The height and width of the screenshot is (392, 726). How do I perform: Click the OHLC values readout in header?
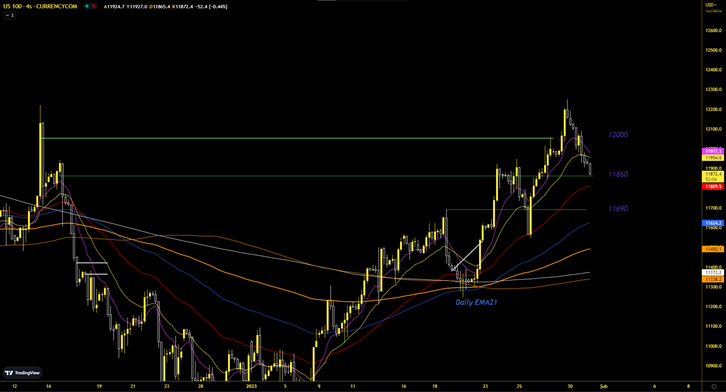tap(165, 6)
